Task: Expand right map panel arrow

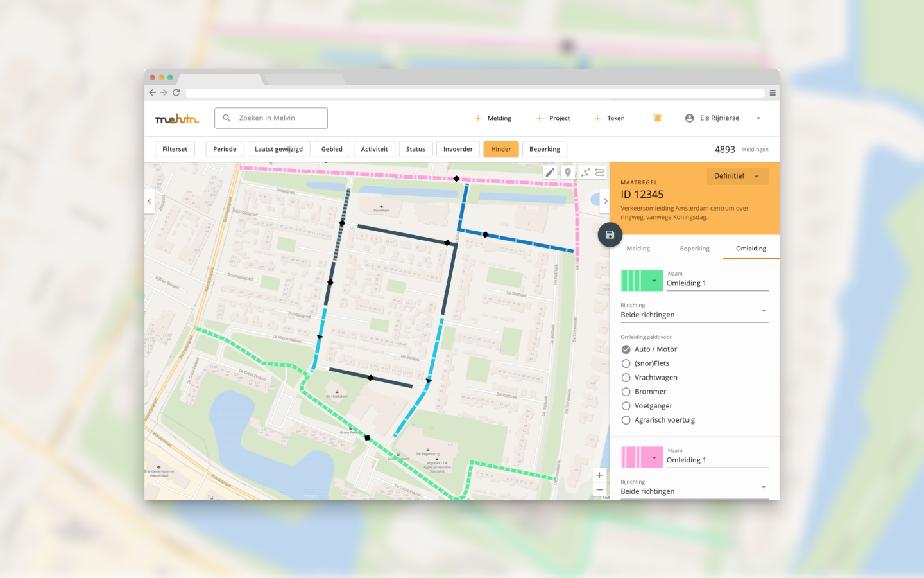Action: 605,201
